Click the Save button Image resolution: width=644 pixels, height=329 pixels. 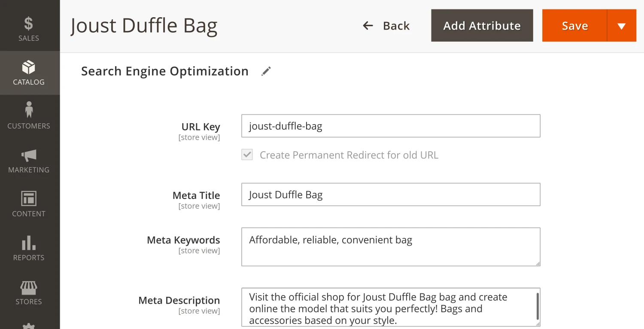[574, 26]
